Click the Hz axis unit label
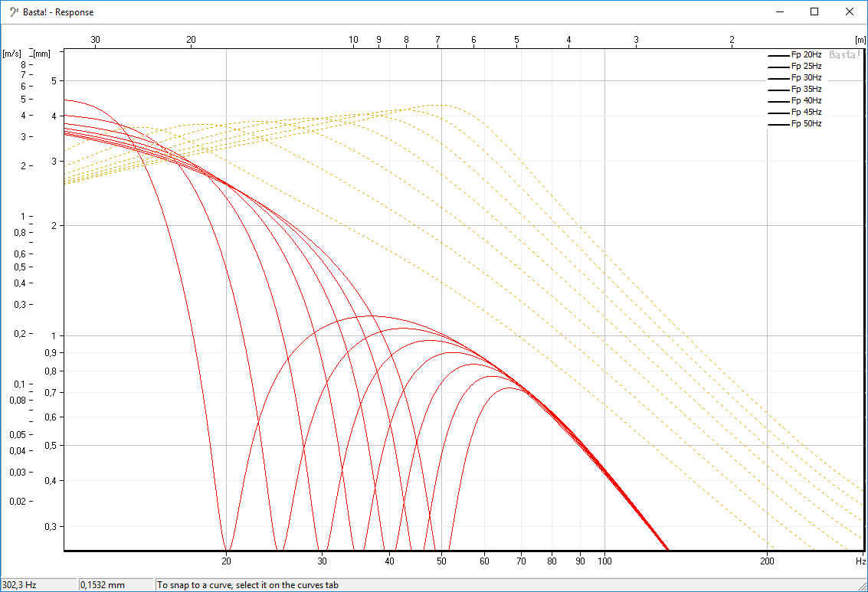868x592 pixels. 861,561
